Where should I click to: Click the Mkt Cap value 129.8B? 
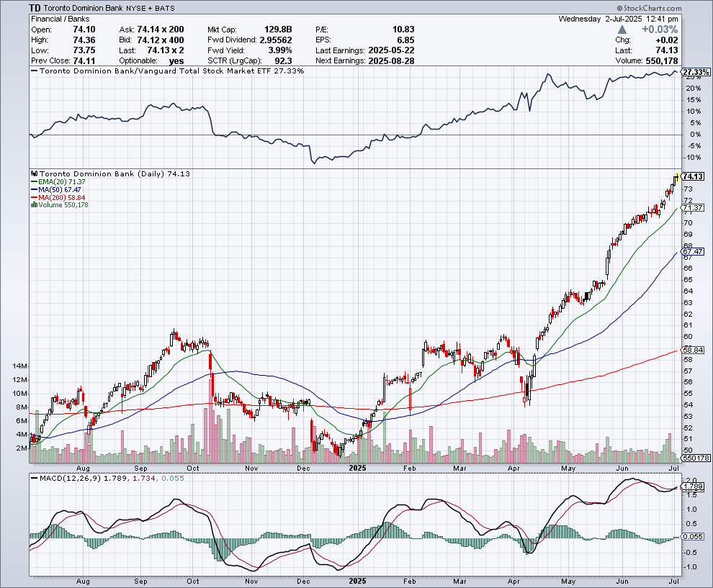pyautogui.click(x=278, y=30)
